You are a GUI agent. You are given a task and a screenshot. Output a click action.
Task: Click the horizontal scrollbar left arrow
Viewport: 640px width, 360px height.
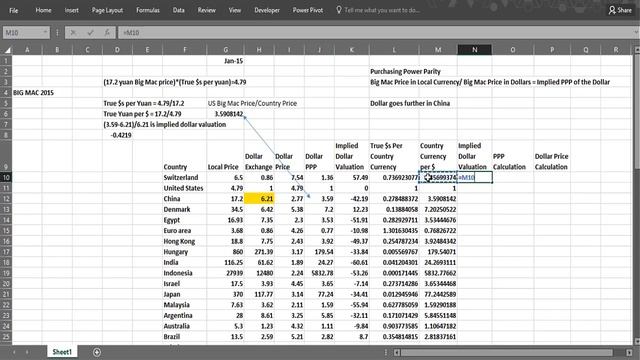click(397, 352)
